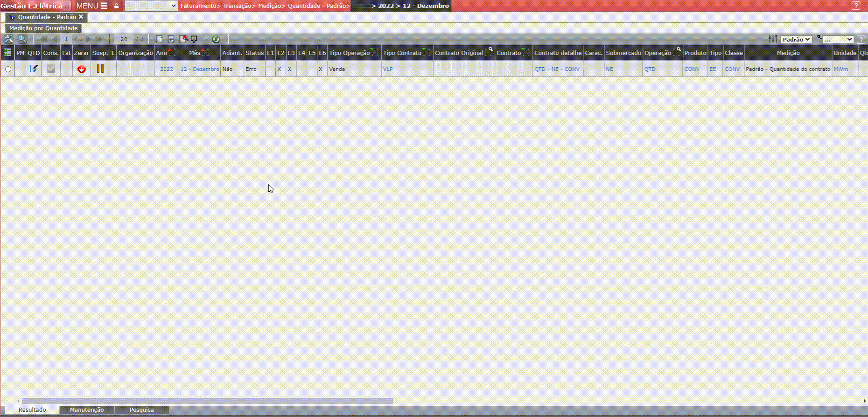Viewport: 868px width, 417px height.
Task: Click the 'QTD - NE - CONV' contract link
Action: click(557, 69)
